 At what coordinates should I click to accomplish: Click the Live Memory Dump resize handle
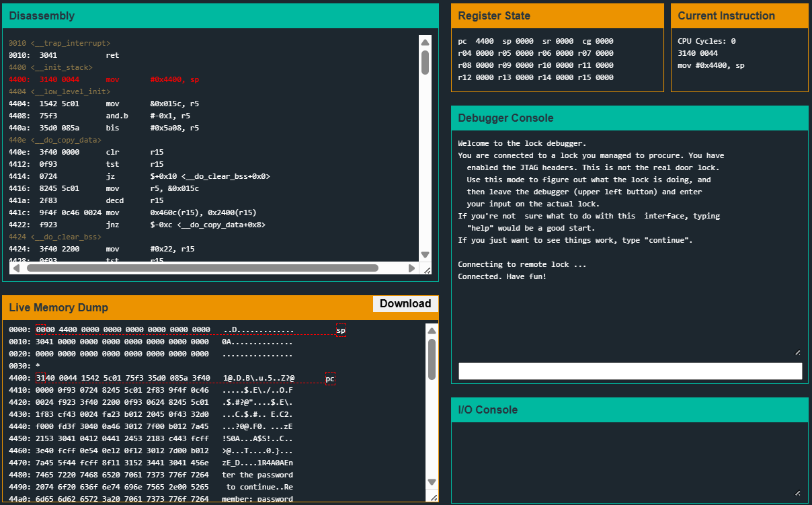point(433,497)
